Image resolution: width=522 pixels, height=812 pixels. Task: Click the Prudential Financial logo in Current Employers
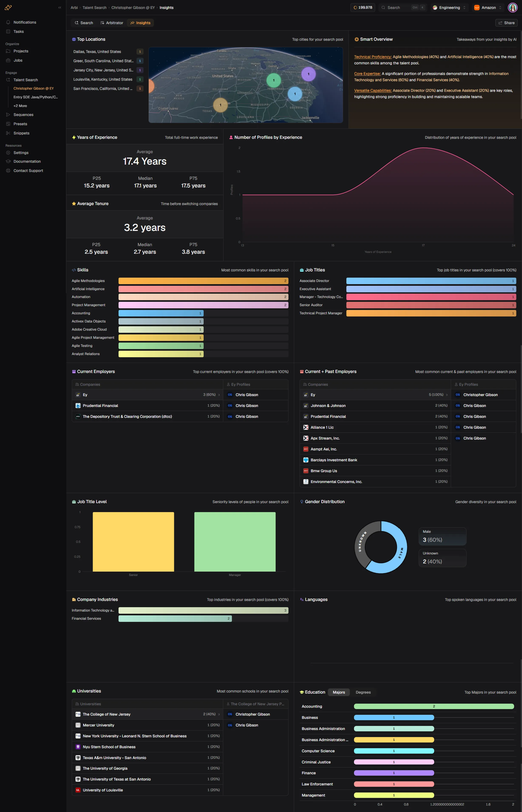pyautogui.click(x=78, y=405)
